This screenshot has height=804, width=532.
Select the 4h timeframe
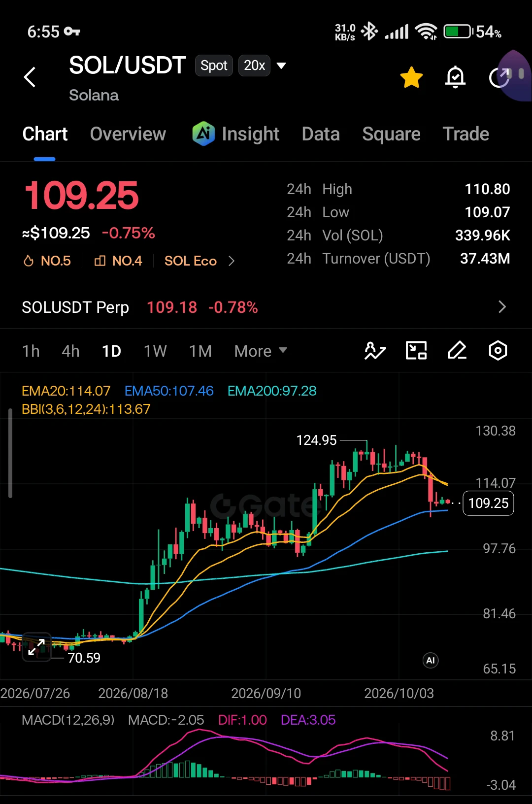tap(70, 351)
